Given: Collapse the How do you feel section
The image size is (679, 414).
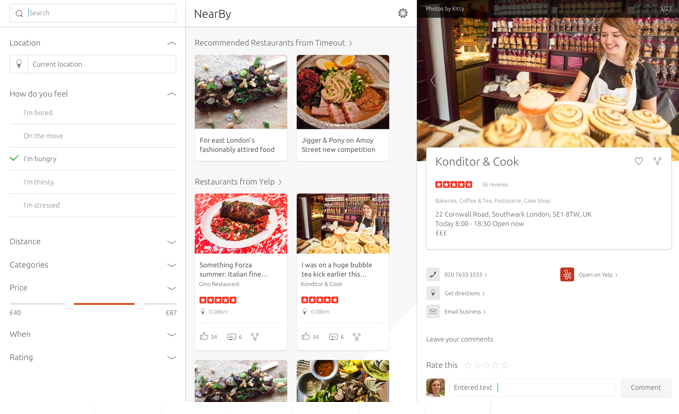Looking at the screenshot, I should tap(171, 94).
